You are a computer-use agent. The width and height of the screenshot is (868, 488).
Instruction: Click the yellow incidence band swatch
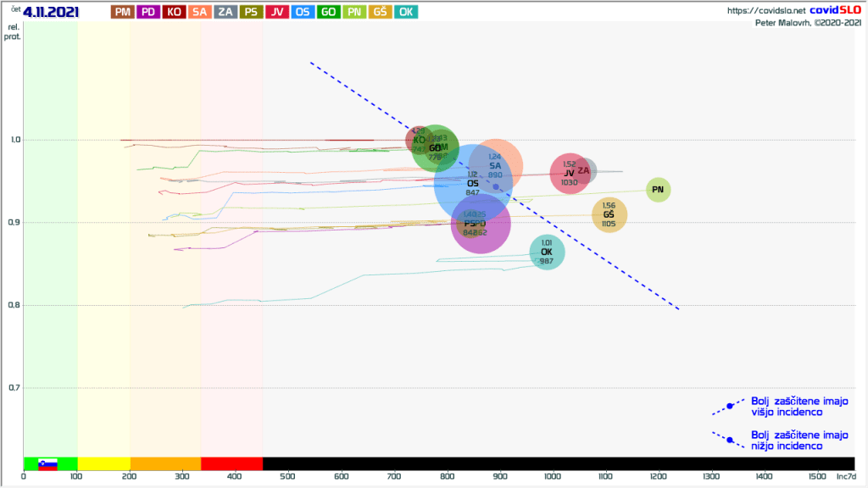coord(103,464)
